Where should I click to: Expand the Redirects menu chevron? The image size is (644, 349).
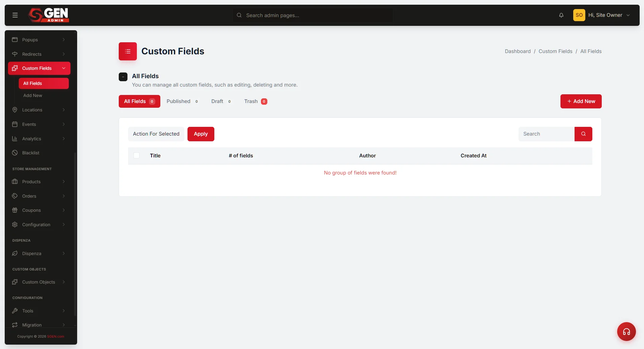(x=64, y=54)
